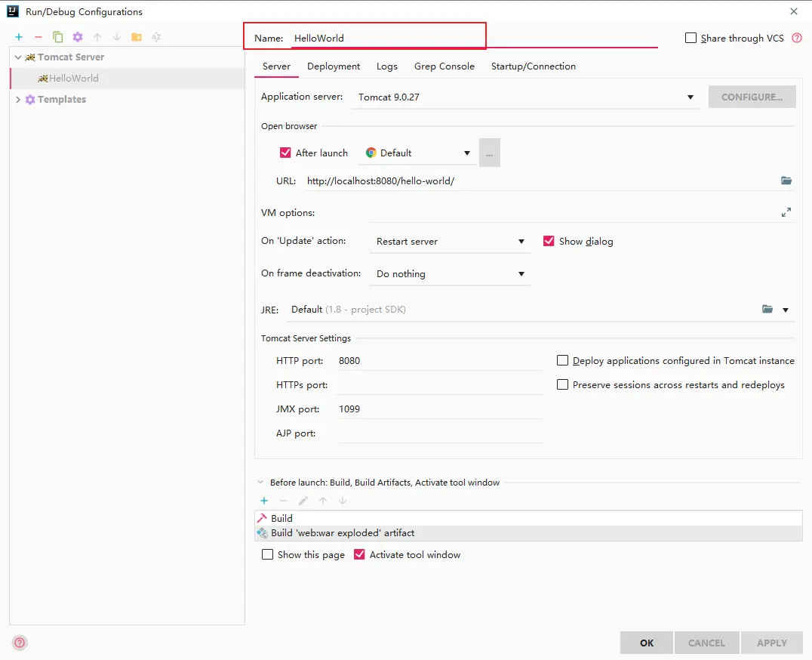812x660 pixels.
Task: Click CANCEL button
Action: (706, 643)
